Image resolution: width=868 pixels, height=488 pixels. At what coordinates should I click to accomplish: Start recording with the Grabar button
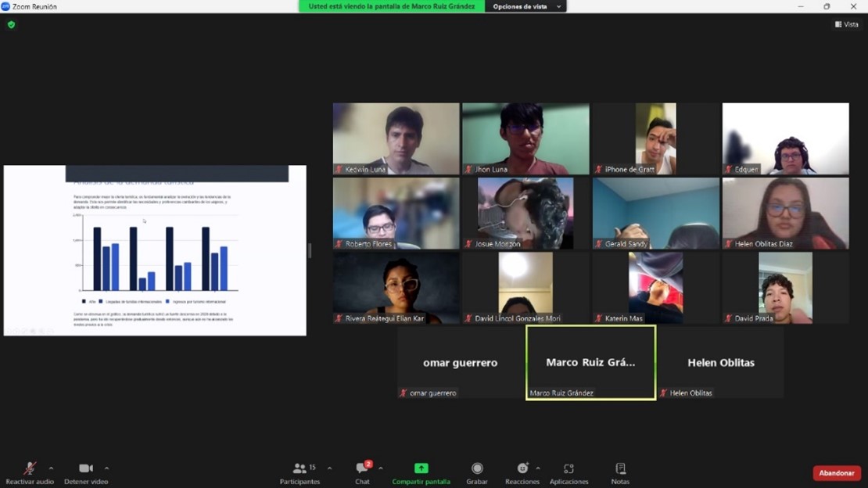click(477, 472)
